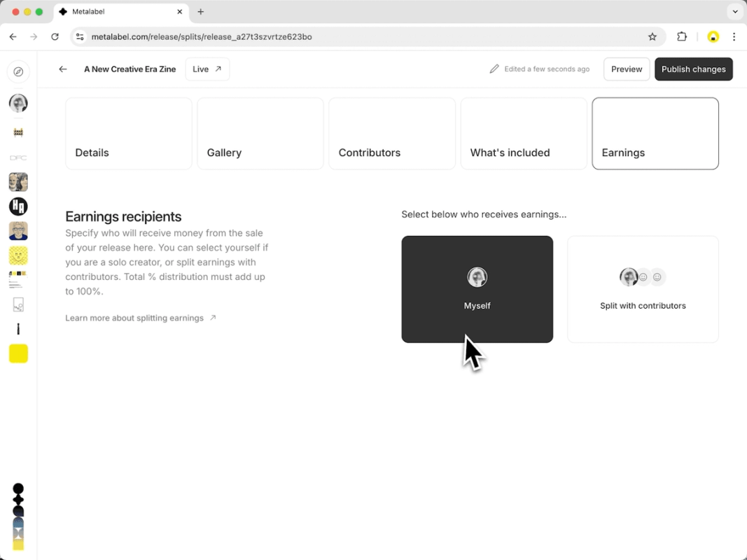Click the browser back arrow

point(13,36)
